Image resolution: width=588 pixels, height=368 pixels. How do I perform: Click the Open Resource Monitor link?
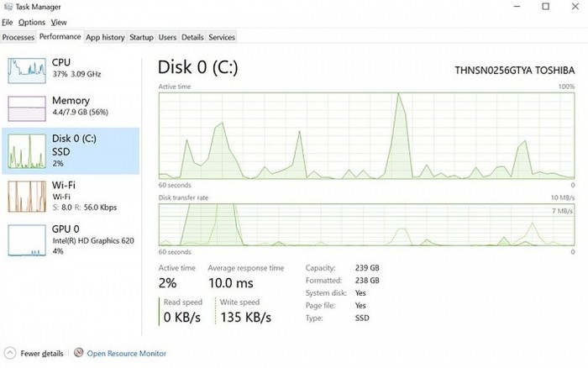coord(127,354)
